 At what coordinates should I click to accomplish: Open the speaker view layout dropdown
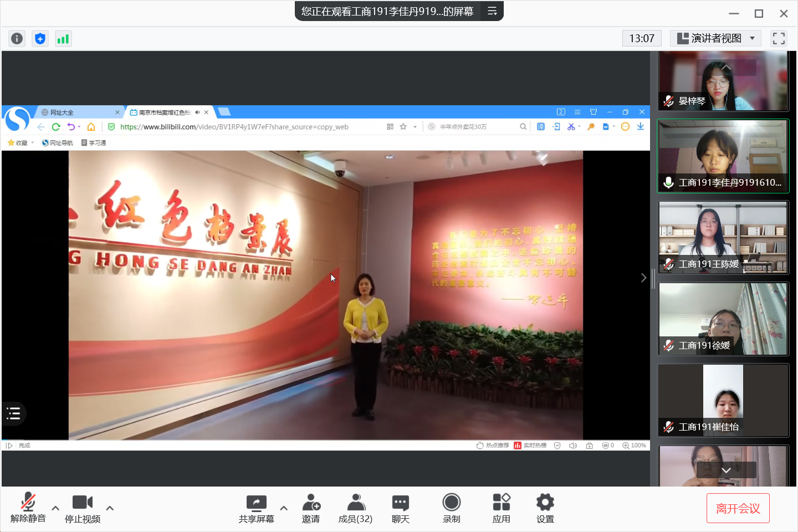715,38
